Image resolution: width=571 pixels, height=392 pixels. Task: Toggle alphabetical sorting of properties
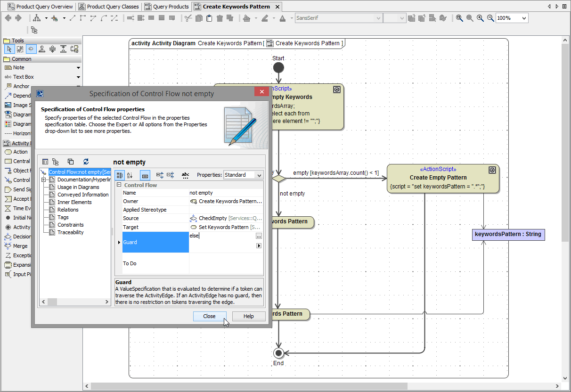coord(131,175)
